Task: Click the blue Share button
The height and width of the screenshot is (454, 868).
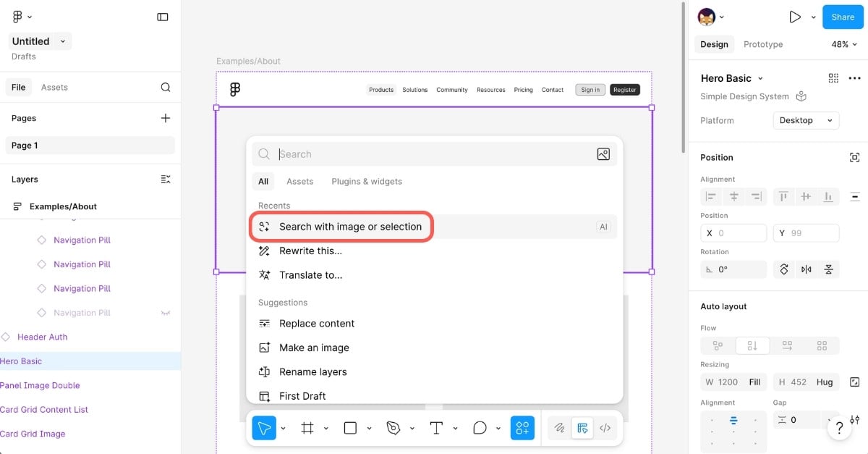Action: 843,17
